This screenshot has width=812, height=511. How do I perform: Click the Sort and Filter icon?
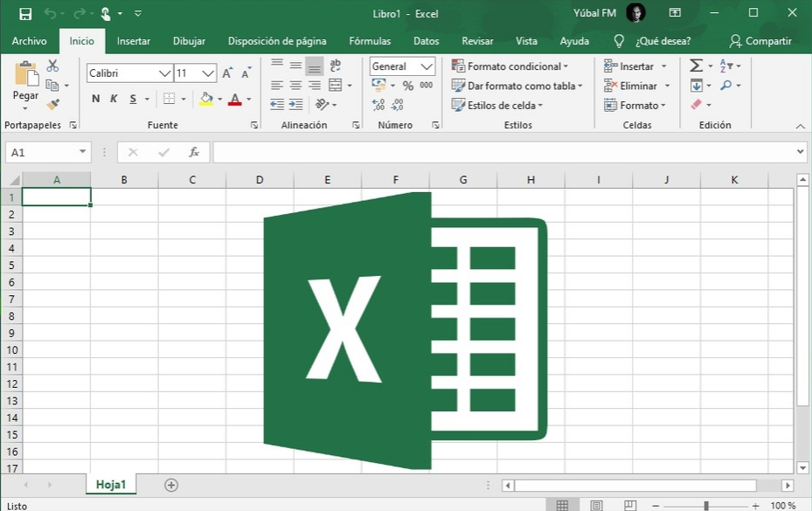[726, 66]
